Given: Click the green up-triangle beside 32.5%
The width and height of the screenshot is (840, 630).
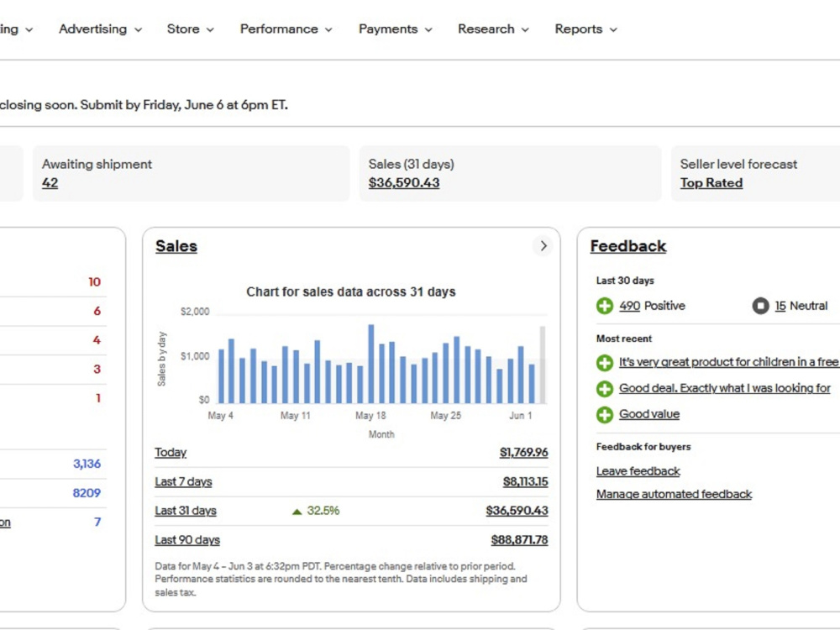Looking at the screenshot, I should [x=297, y=512].
